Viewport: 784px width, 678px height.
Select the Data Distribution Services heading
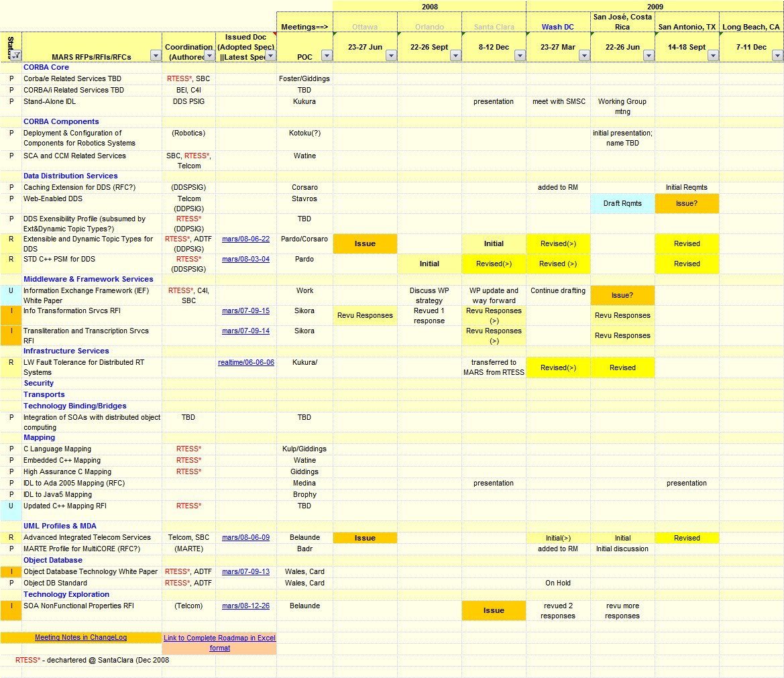pos(70,176)
